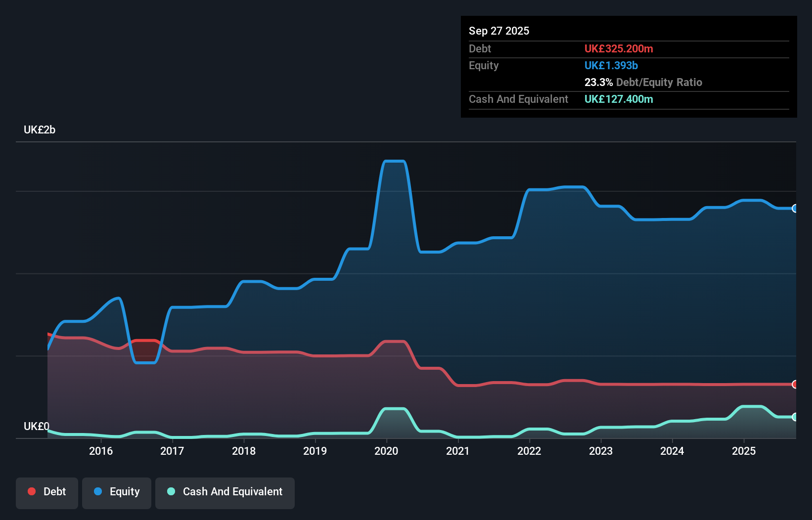Select the Cash endpoint marker on the chart
The height and width of the screenshot is (520, 812).
coord(795,418)
